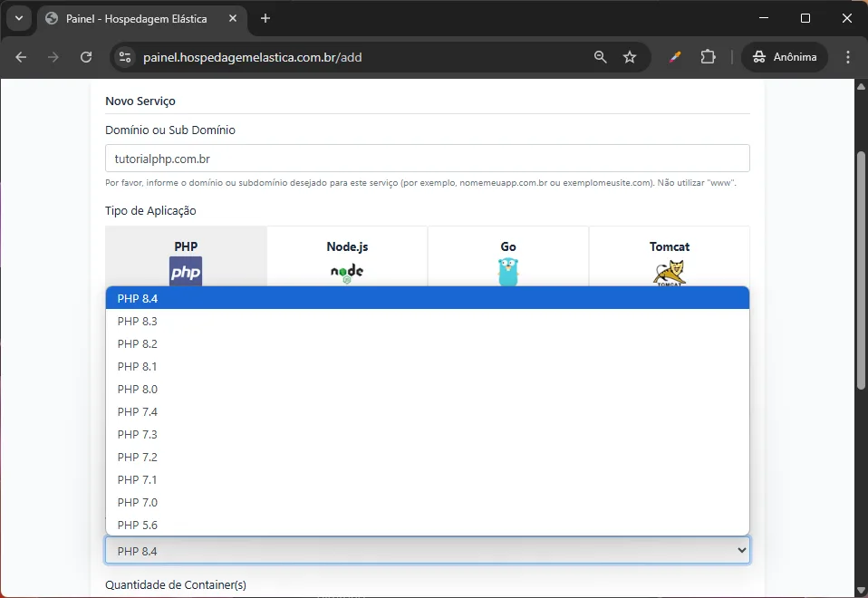This screenshot has width=868, height=598.
Task: Click the scrollbar up arrow
Action: (x=861, y=86)
